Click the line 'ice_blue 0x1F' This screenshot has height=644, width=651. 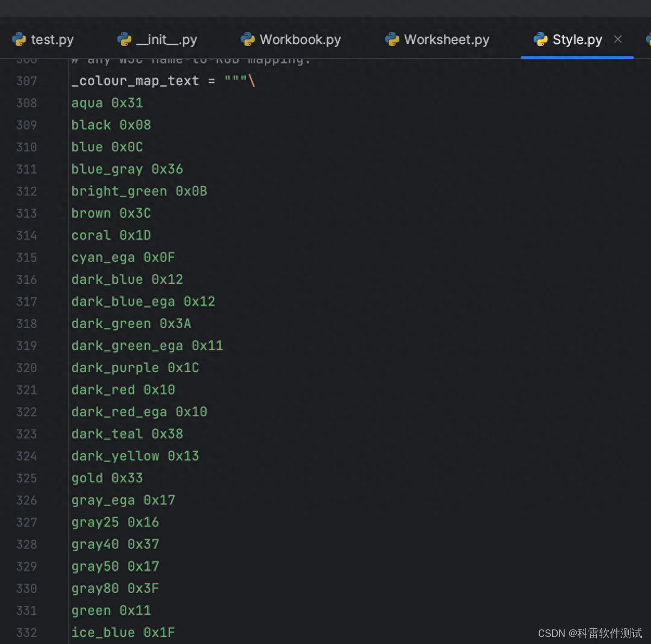point(123,633)
